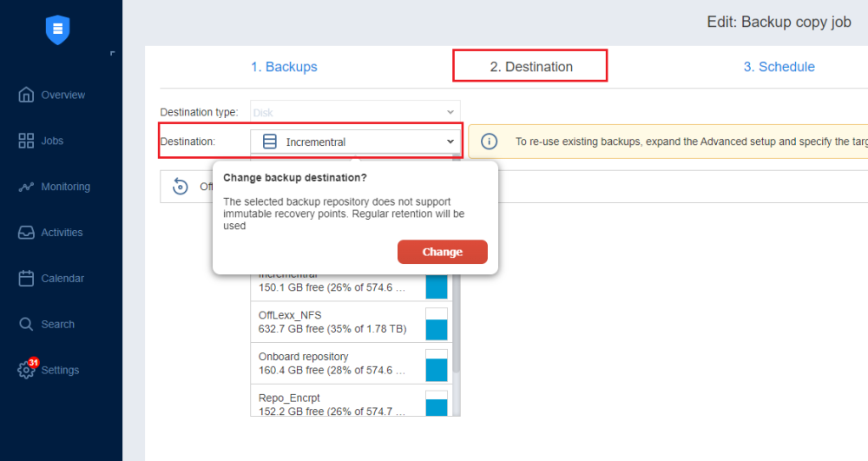Screen dimensions: 868x461
Task: Click the circular restore icon in options row
Action: coord(180,187)
